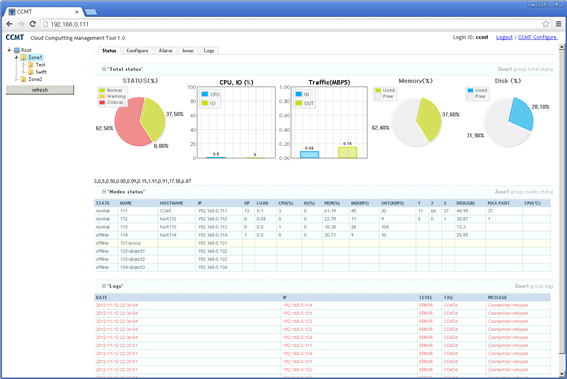
Task: Click the STATE column header
Action: (x=103, y=203)
